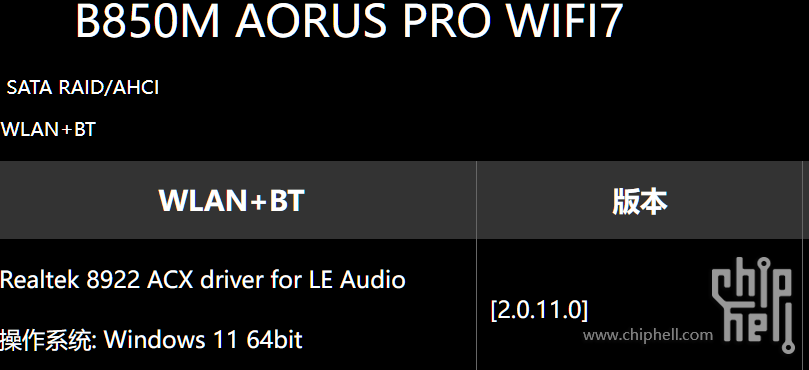This screenshot has width=809, height=370.
Task: Select the WLAN+BT category link above table
Action: coord(48,130)
